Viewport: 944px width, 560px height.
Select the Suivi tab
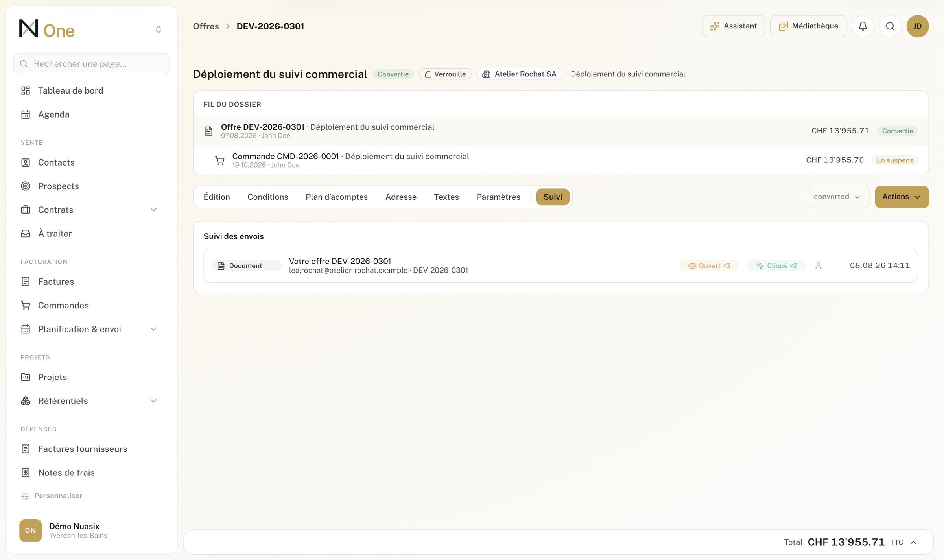[553, 197]
